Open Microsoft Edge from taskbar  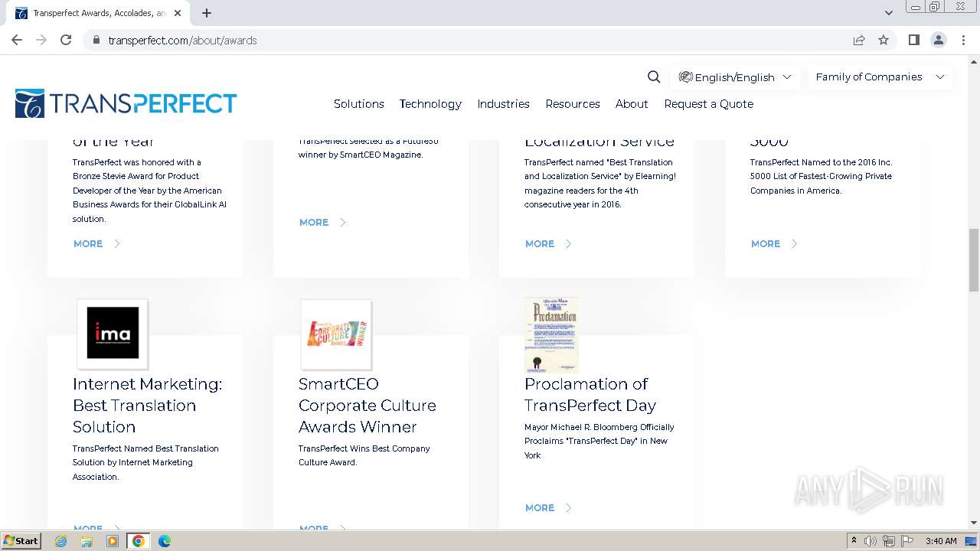click(165, 541)
